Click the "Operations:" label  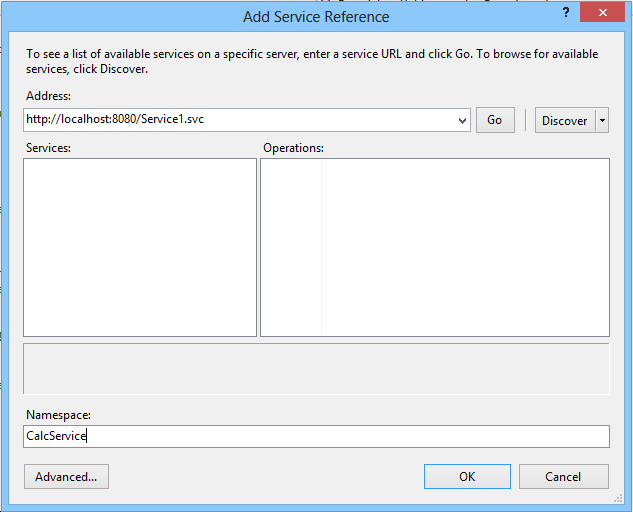pyautogui.click(x=293, y=148)
